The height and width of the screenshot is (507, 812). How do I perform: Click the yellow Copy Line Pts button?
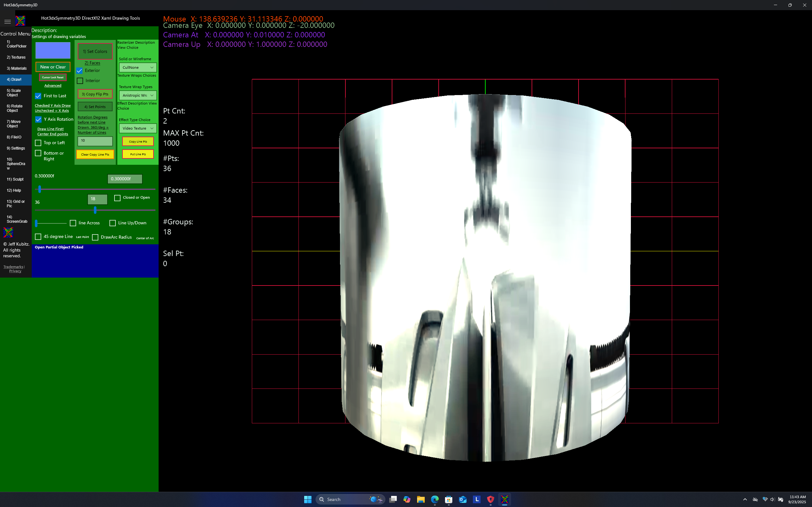point(138,142)
